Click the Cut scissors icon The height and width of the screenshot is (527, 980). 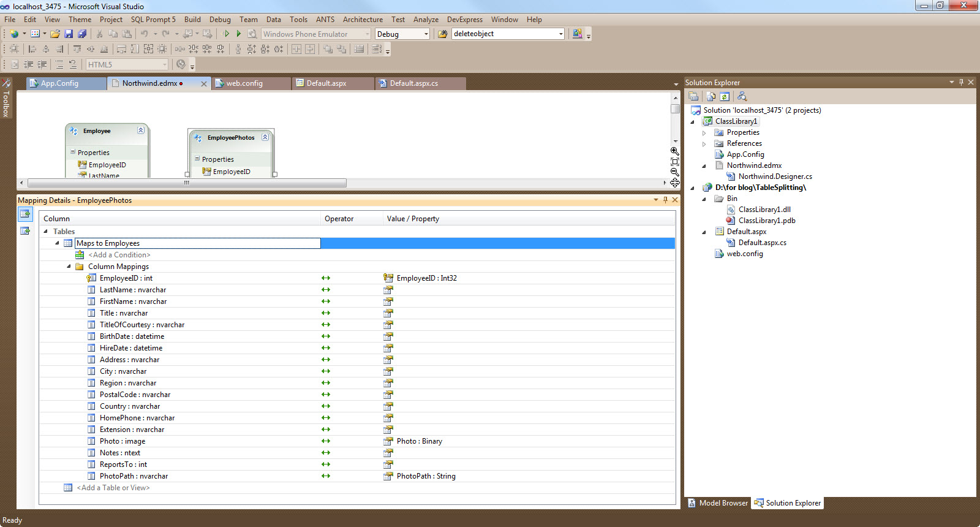click(100, 34)
